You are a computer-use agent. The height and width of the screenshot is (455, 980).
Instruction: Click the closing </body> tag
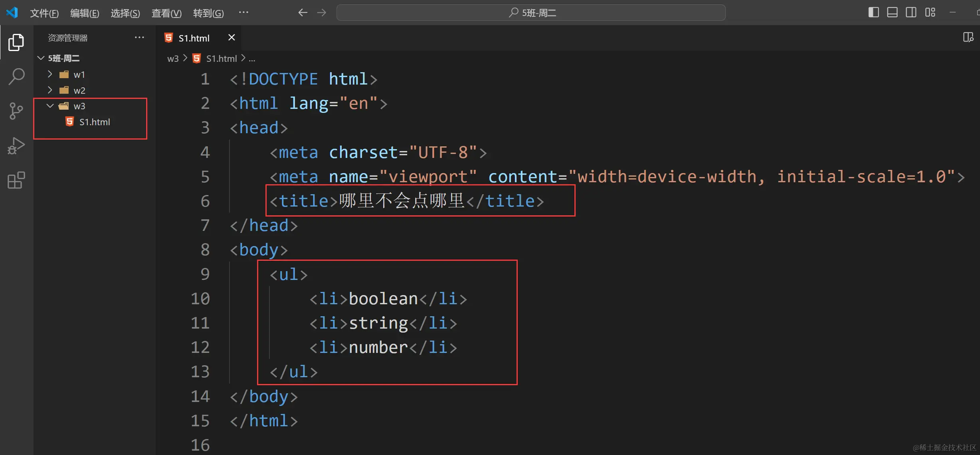[x=264, y=397]
